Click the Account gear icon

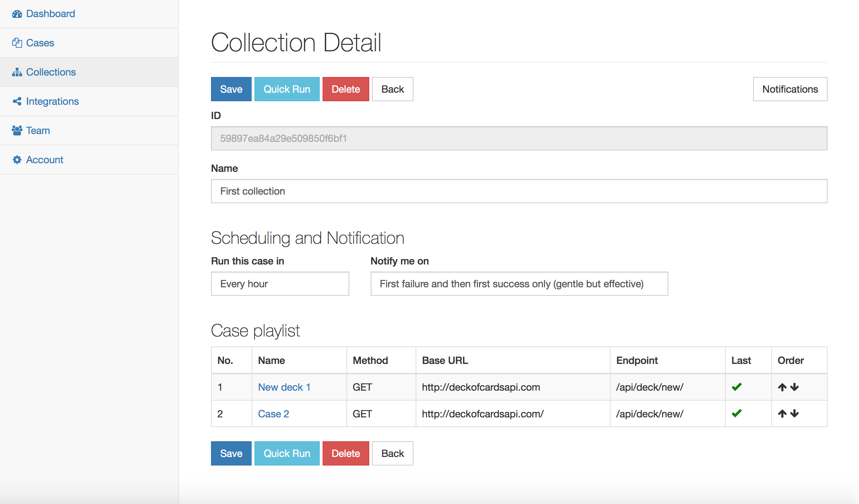coord(17,160)
